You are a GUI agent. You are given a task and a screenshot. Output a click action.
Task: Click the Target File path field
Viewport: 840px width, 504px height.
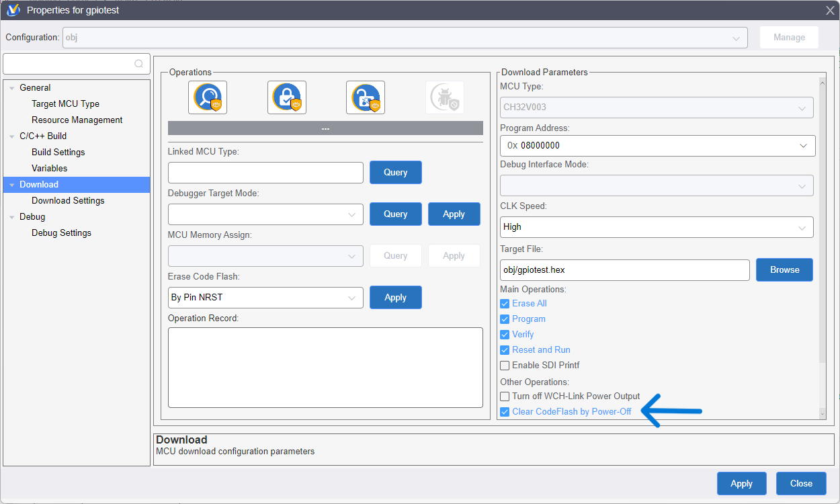624,270
